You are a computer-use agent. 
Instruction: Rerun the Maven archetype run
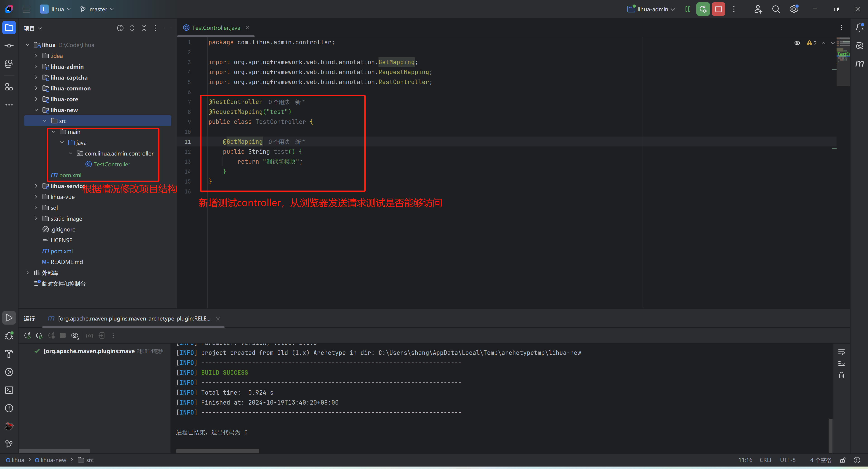click(27, 336)
